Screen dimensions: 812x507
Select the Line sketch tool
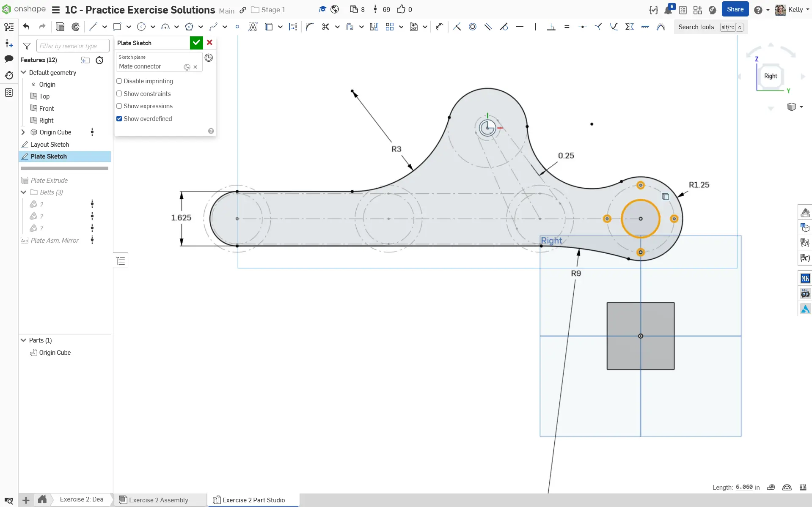[x=93, y=27]
